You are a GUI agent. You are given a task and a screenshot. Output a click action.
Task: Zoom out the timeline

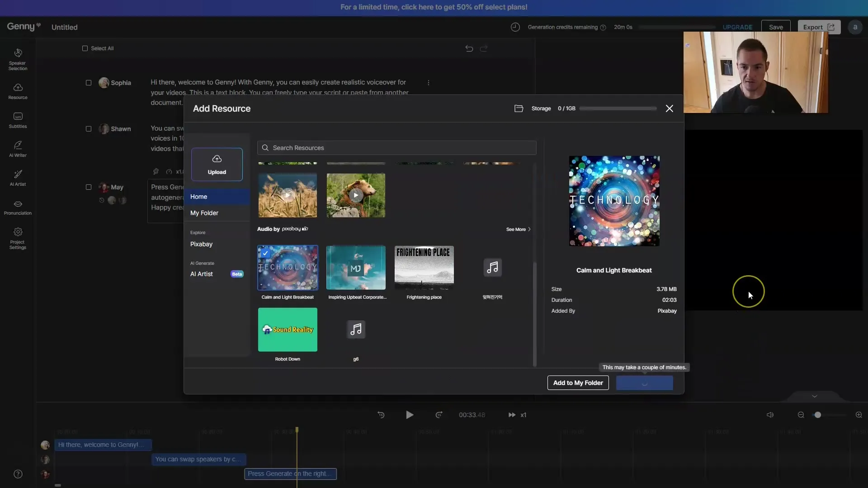(801, 415)
